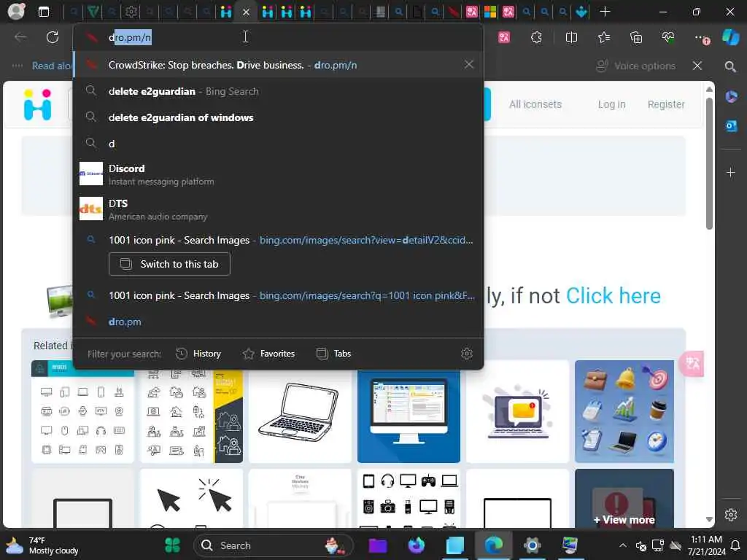The width and height of the screenshot is (747, 560).
Task: Open the tab actions menu icon
Action: 43,12
